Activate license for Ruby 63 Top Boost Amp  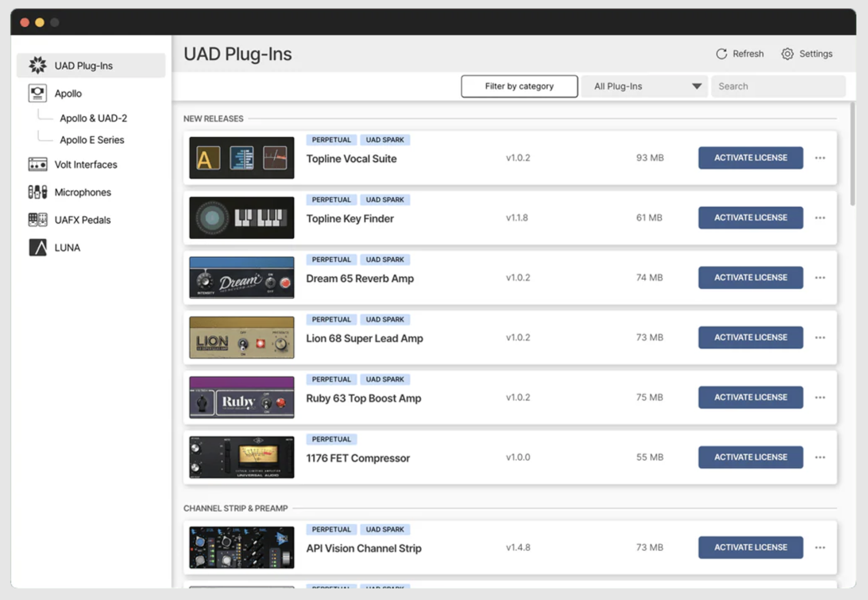(x=750, y=397)
